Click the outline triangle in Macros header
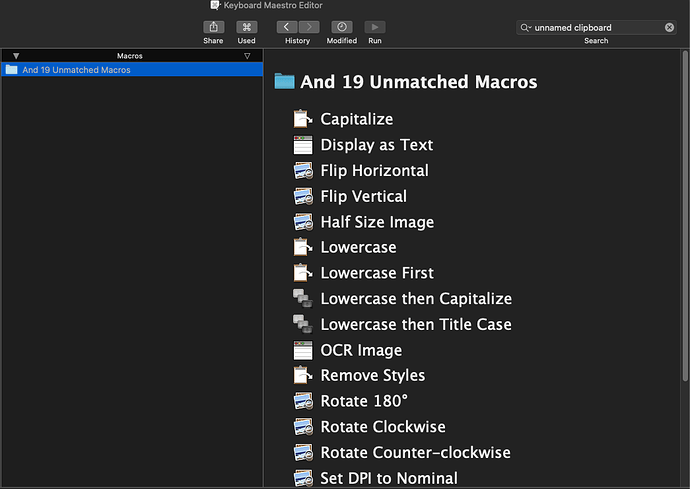This screenshot has width=690, height=489. [x=247, y=56]
